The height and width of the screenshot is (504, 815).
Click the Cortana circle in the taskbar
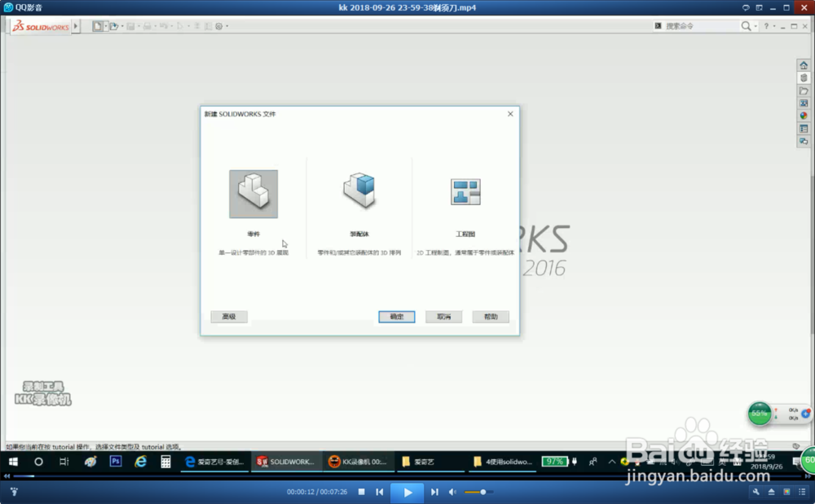38,462
